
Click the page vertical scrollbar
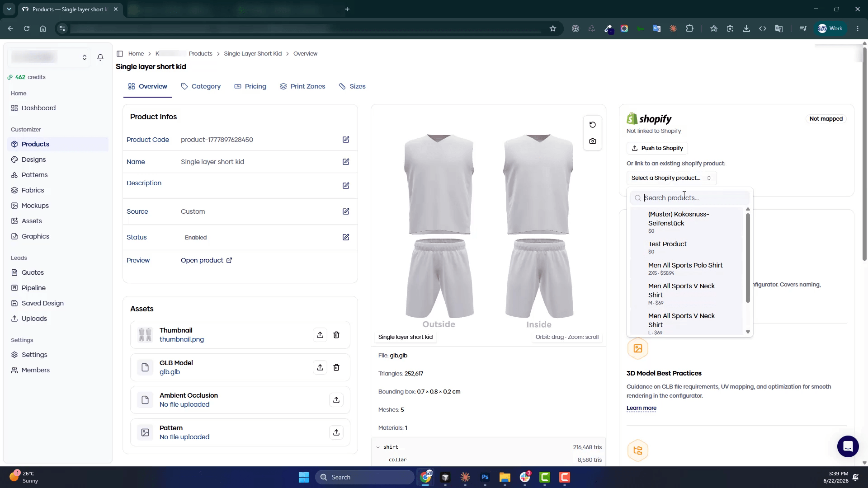(x=864, y=154)
